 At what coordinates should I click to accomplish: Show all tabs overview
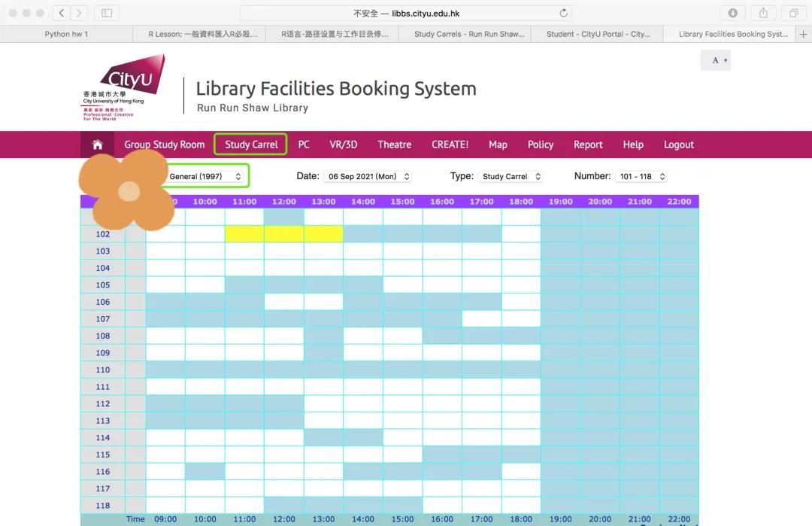tap(793, 13)
